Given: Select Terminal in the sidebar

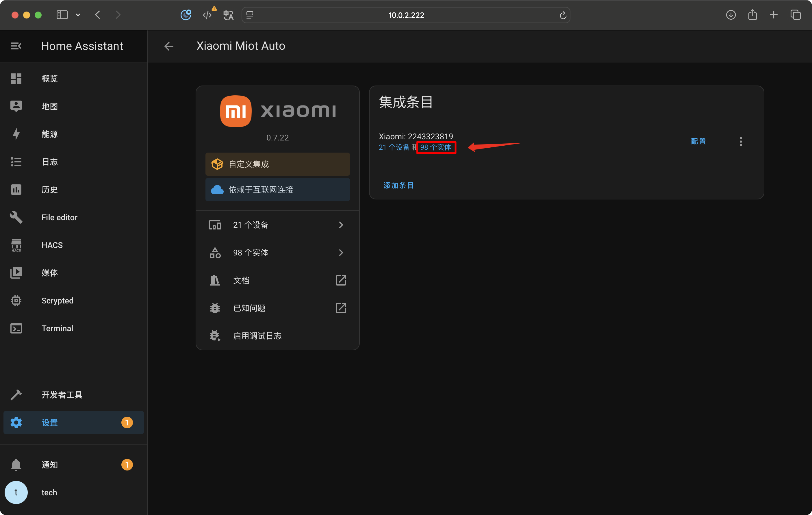Looking at the screenshot, I should 73,328.
